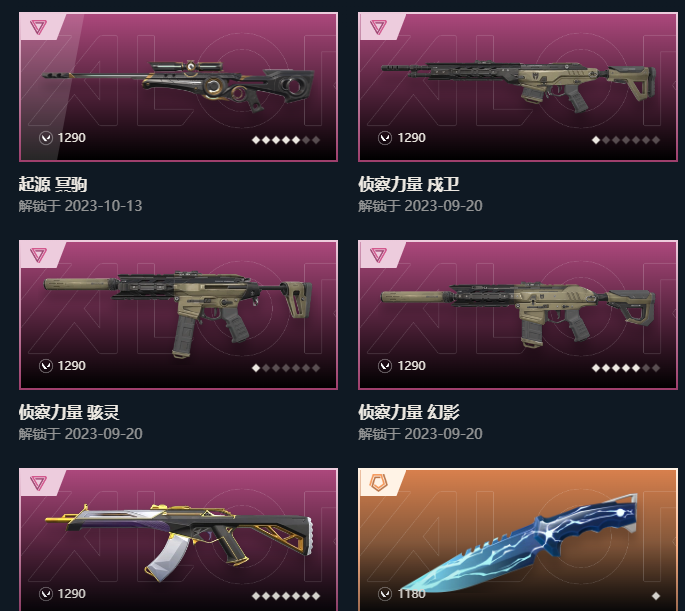
Task: Click the tier badge on 侦察力量 幻影 card
Action: click(x=378, y=255)
